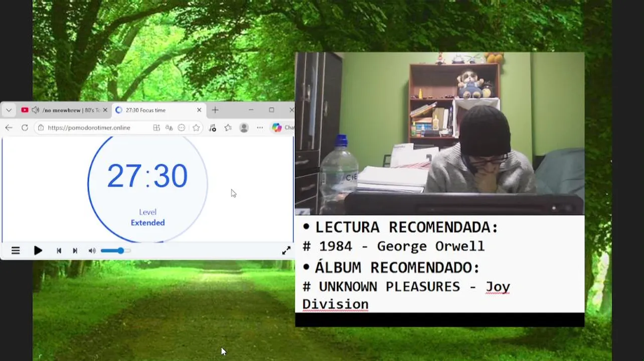This screenshot has height=361, width=644.
Task: Start the timer with play button
Action: 38,251
